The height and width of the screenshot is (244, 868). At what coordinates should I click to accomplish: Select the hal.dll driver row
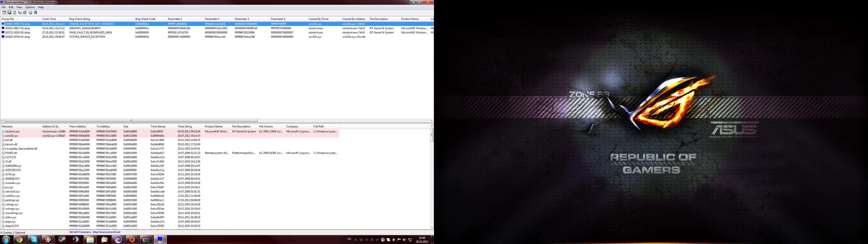coord(9,140)
